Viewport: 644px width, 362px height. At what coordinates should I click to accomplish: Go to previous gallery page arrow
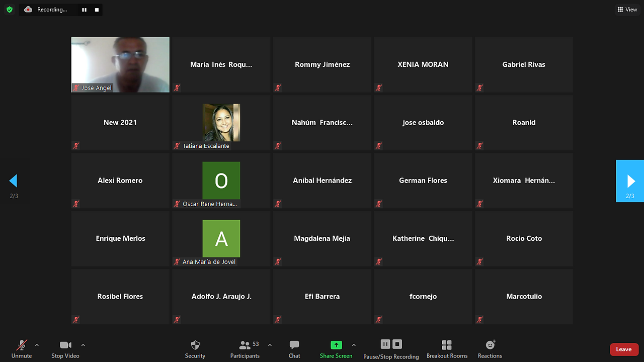point(14,181)
